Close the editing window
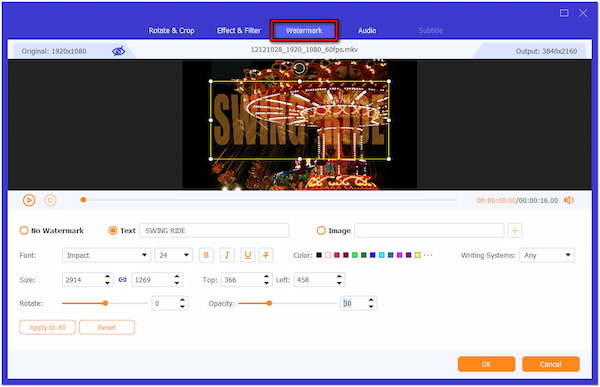Image resolution: width=600 pixels, height=387 pixels. point(583,13)
